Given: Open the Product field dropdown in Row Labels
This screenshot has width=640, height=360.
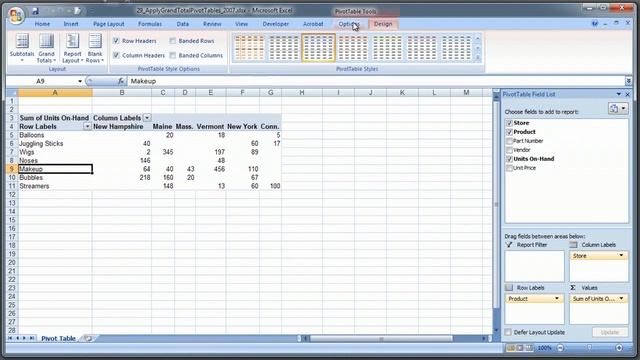Looking at the screenshot, I should click(557, 299).
